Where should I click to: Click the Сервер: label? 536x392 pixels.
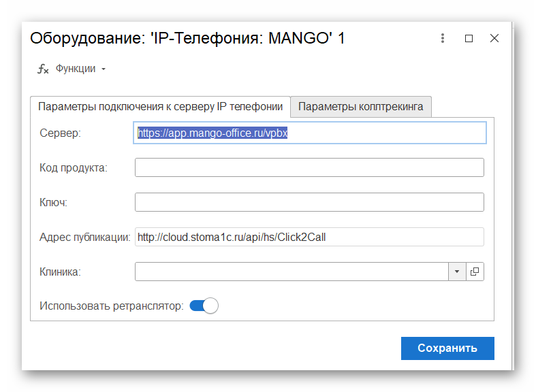point(60,133)
